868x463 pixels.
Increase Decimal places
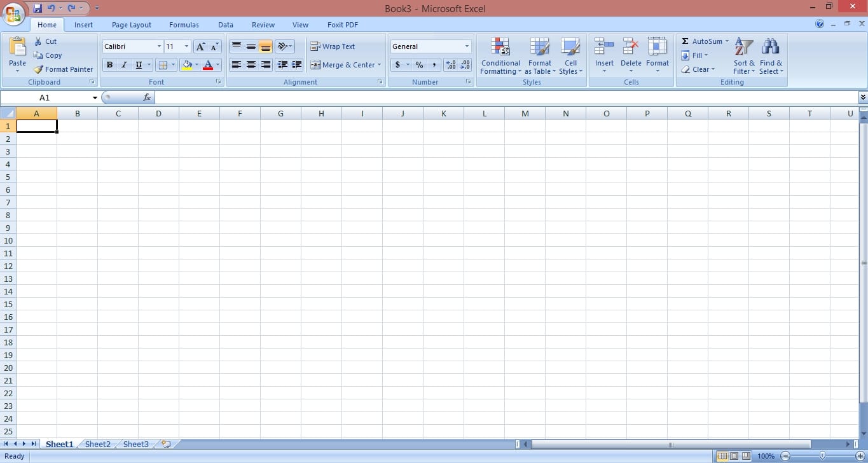(x=451, y=65)
